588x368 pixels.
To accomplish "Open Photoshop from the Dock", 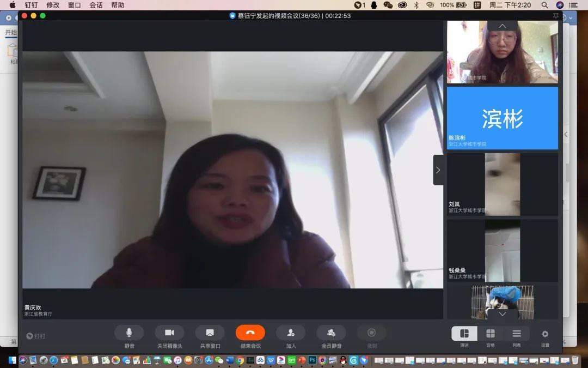I will point(313,360).
